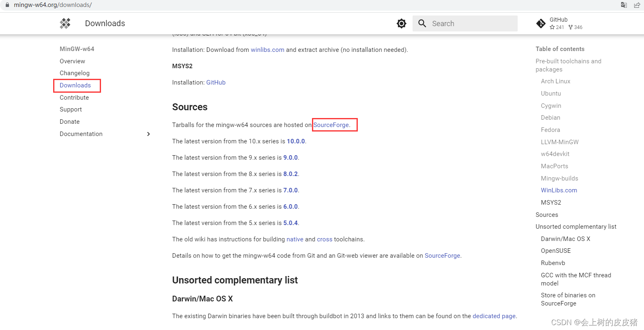The width and height of the screenshot is (644, 330).
Task: Click the Unsorted complementary list heading
Action: coord(235,280)
